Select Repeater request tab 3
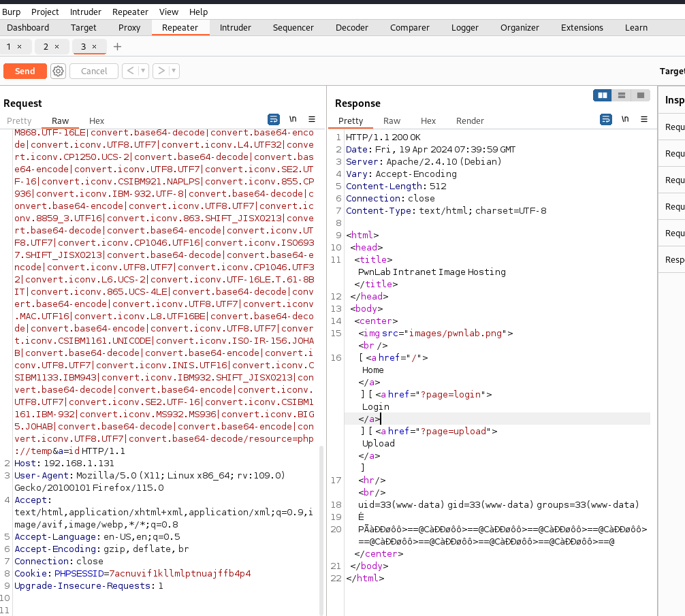Image resolution: width=685 pixels, height=616 pixels. click(x=84, y=47)
